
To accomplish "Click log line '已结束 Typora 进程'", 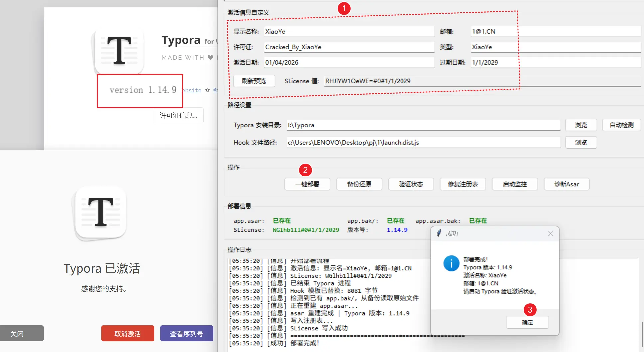I will (x=289, y=283).
